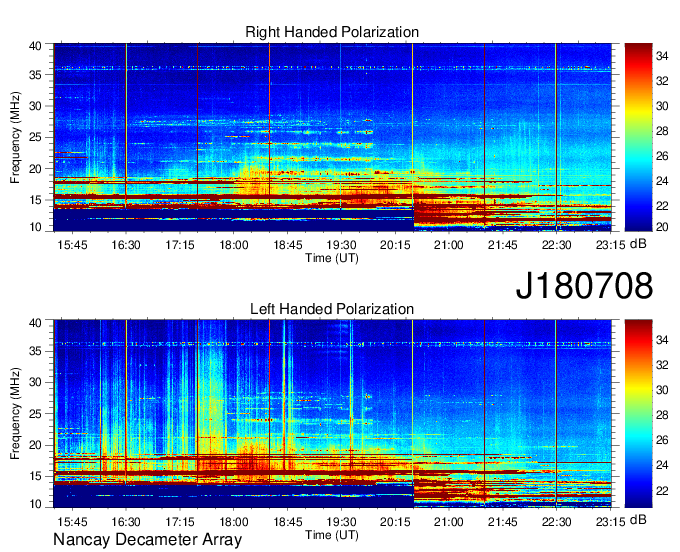Click 25 MHz tick on Right Handed frequency axis

[35, 137]
